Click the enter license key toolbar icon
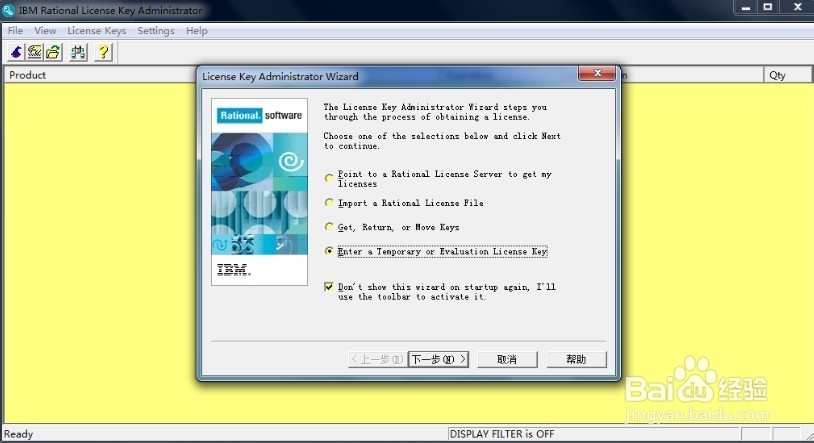Image resolution: width=814 pixels, height=443 pixels. (35, 52)
